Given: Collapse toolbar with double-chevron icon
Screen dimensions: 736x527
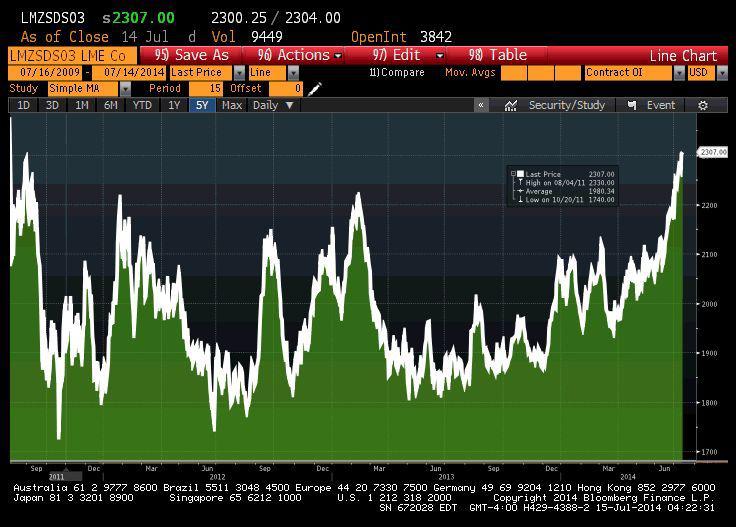Looking at the screenshot, I should [481, 105].
